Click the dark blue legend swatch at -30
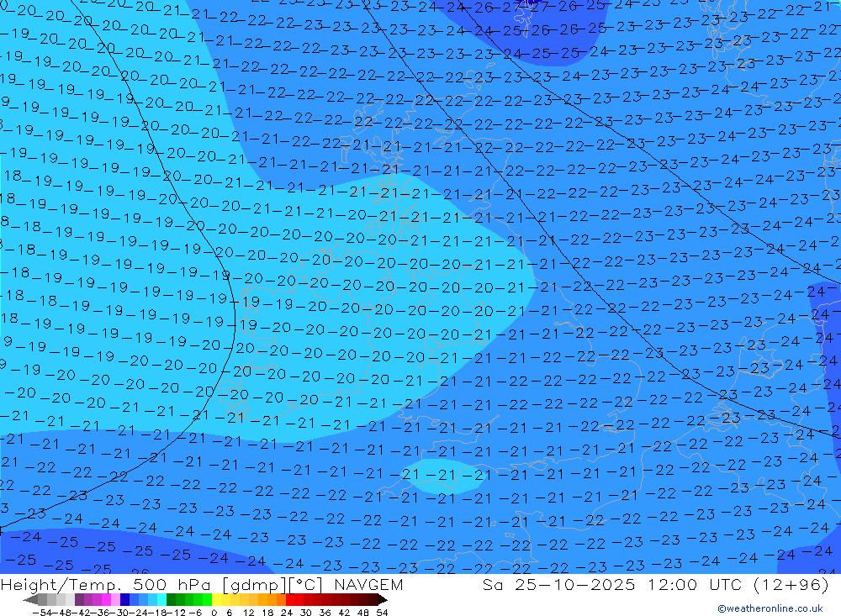 [x=125, y=599]
